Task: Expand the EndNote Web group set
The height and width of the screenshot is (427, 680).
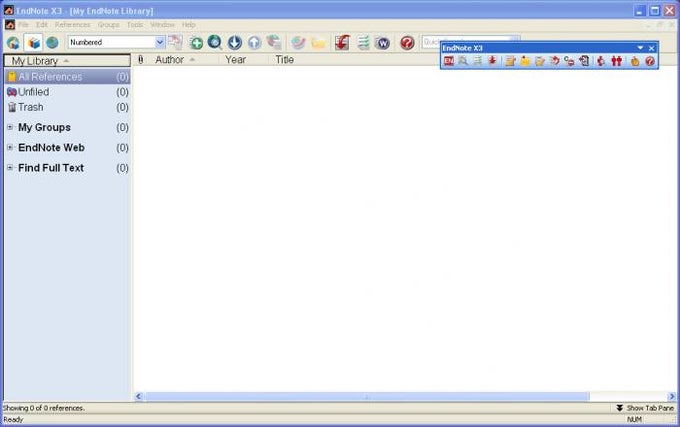Action: 10,147
